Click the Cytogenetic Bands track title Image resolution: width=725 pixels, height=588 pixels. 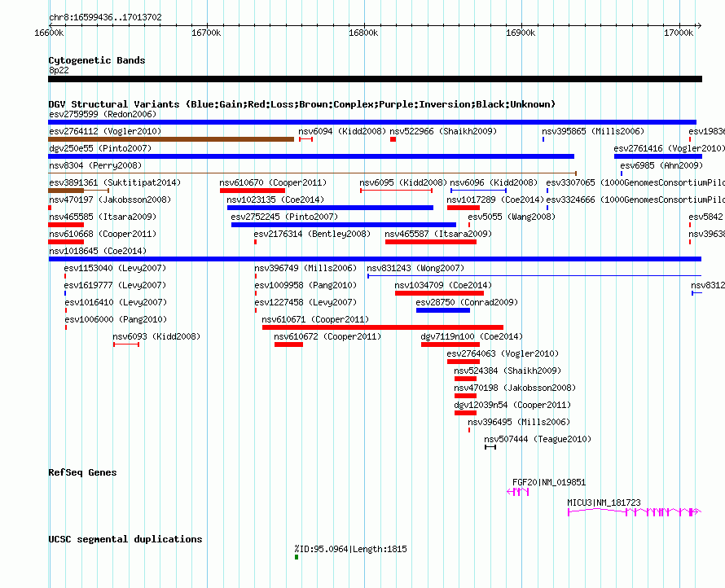point(97,60)
